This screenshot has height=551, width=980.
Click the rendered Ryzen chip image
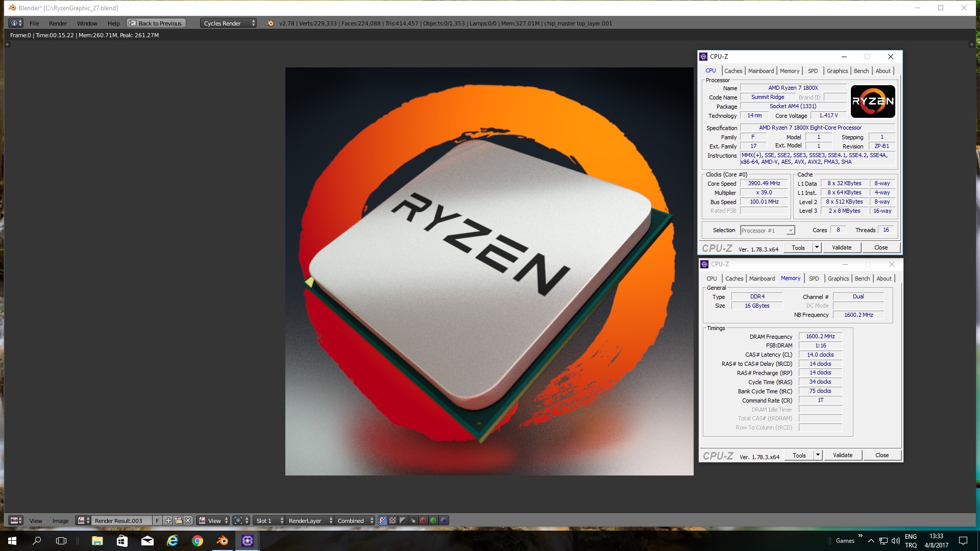(489, 271)
